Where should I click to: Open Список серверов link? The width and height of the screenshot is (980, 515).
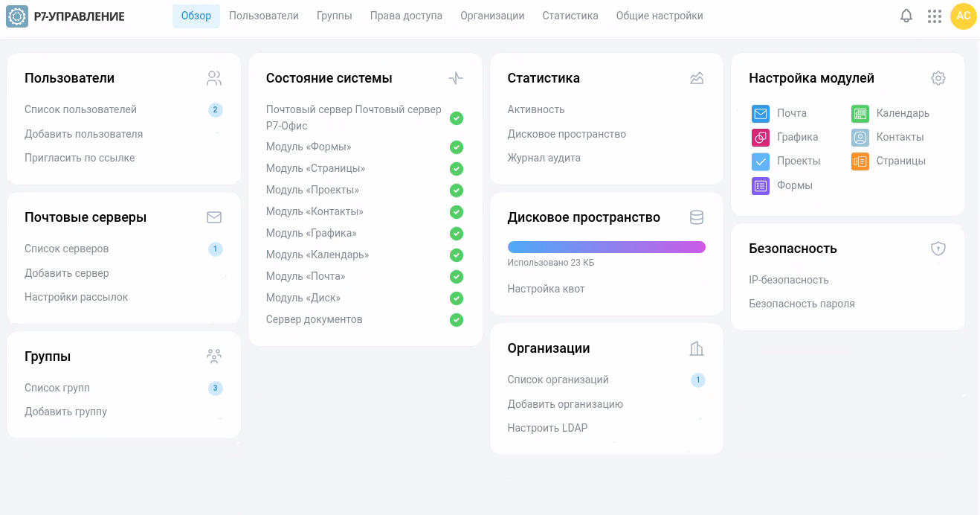(x=67, y=249)
